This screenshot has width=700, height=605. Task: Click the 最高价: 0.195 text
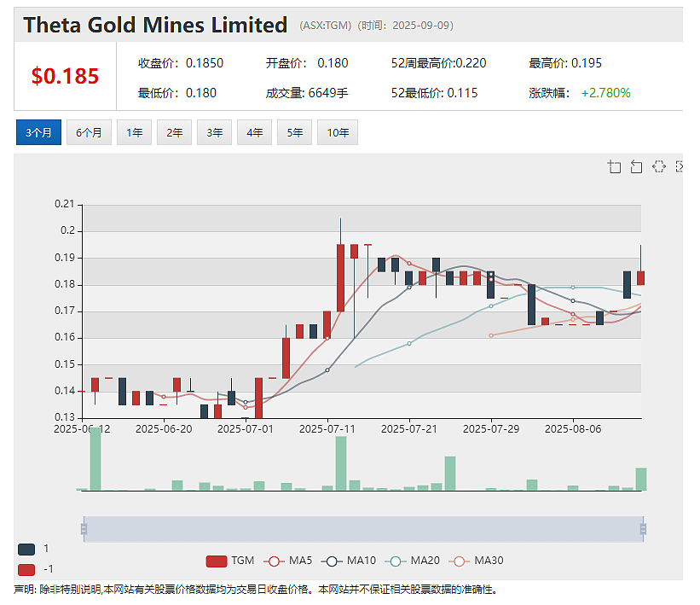coord(565,63)
